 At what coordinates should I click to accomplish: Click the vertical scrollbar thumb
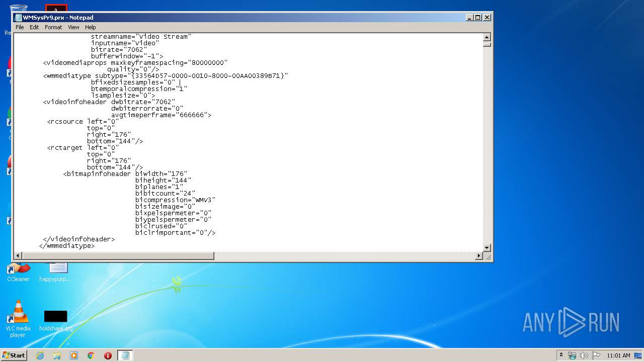[487, 44]
